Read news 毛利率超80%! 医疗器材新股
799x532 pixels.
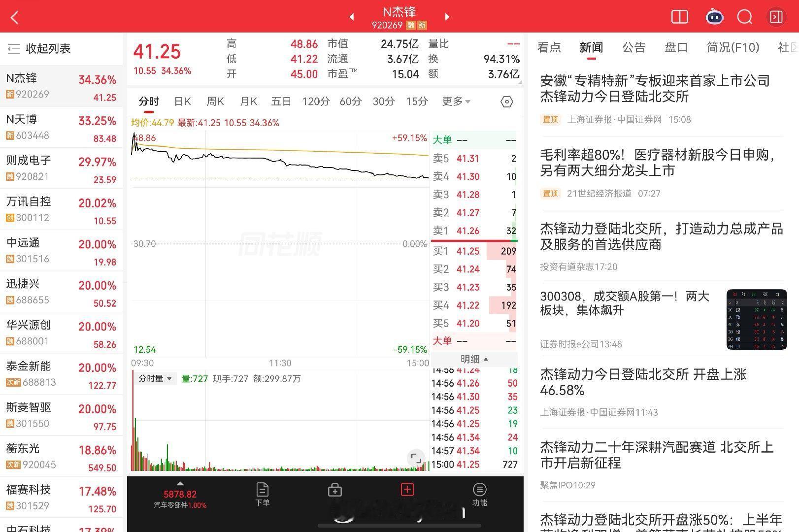coord(658,163)
